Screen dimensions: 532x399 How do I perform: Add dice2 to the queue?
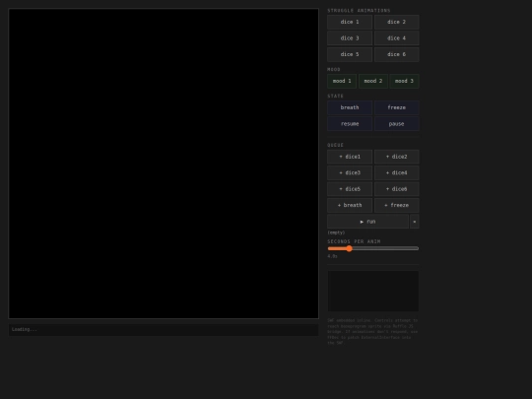[x=396, y=157]
